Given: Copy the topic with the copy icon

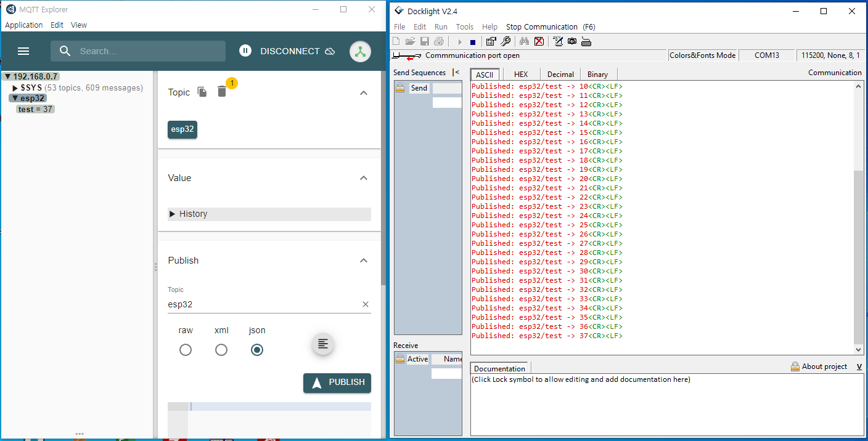Looking at the screenshot, I should tap(202, 92).
